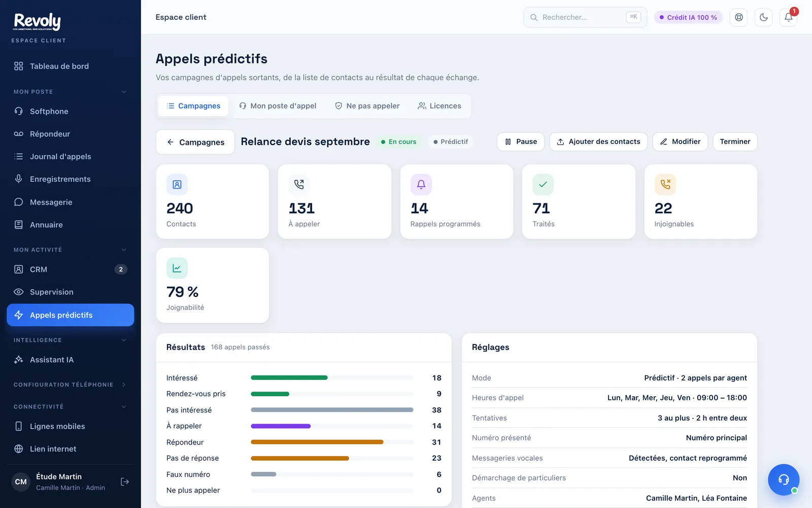Click the En cours status badge
812x508 pixels.
coord(398,142)
